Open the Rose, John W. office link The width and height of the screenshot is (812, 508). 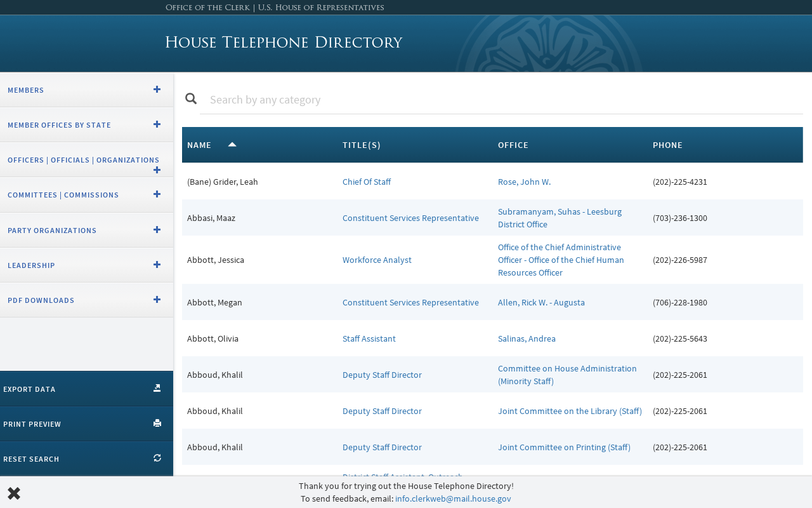coord(524,182)
